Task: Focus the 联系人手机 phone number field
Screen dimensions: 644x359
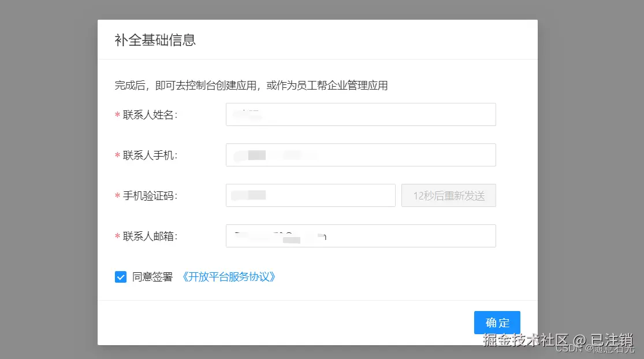Action: tap(360, 154)
